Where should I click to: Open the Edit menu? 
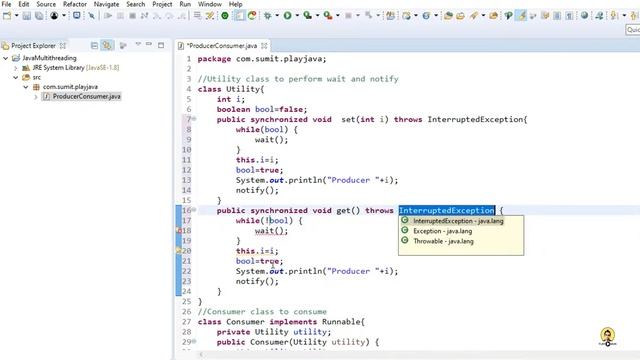(x=24, y=4)
